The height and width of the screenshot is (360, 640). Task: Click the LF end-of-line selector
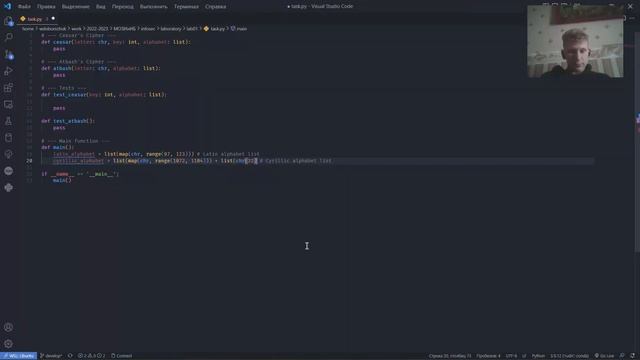click(524, 356)
